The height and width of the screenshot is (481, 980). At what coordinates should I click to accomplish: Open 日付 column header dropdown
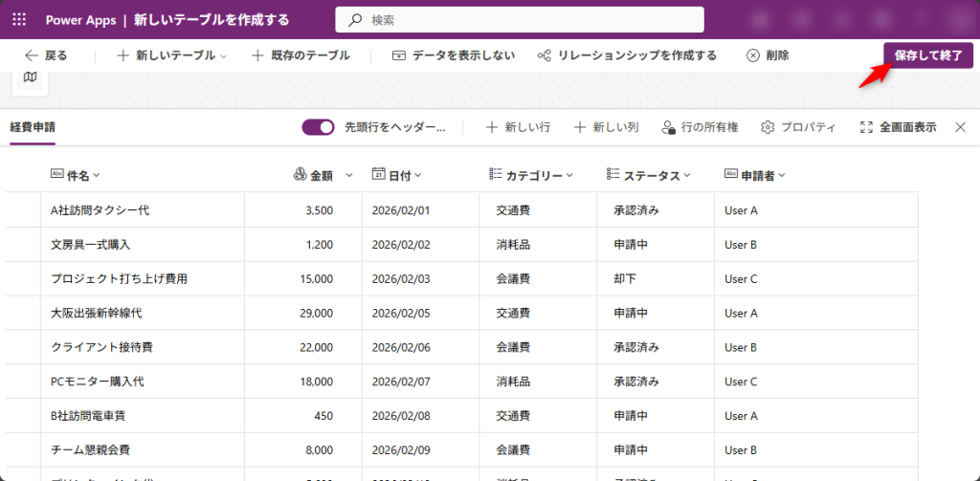tap(417, 176)
